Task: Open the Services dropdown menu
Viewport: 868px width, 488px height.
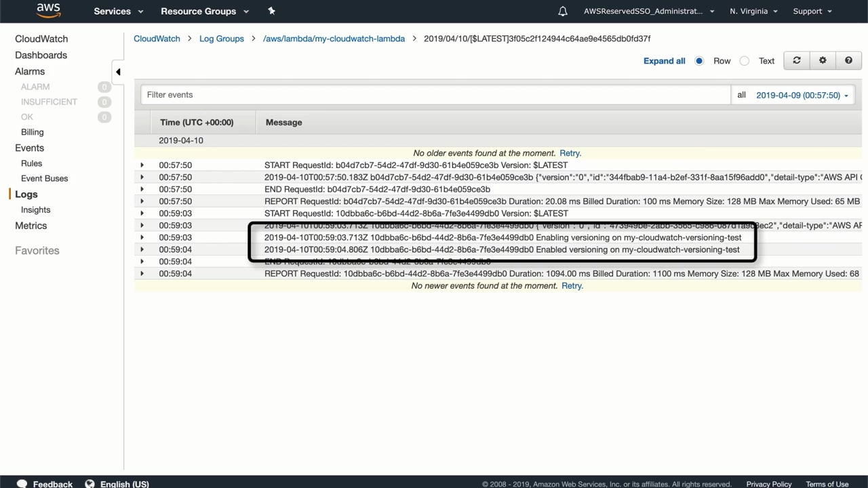Action: click(119, 11)
